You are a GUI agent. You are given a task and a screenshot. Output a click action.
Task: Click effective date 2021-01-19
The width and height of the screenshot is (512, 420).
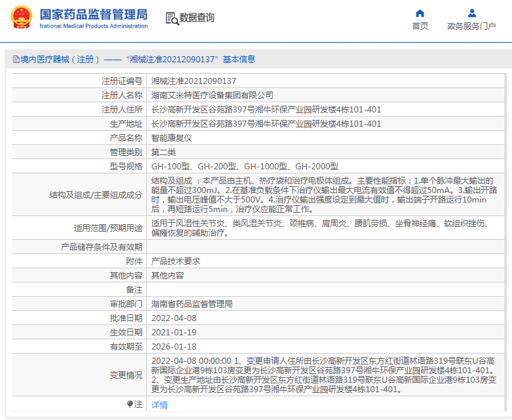tap(173, 333)
